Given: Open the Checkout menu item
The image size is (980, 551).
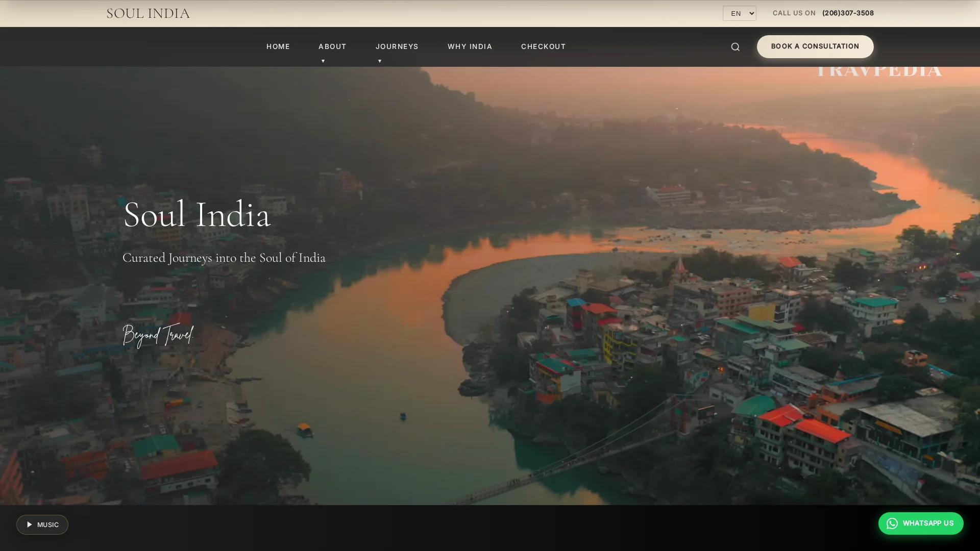Looking at the screenshot, I should pos(543,47).
